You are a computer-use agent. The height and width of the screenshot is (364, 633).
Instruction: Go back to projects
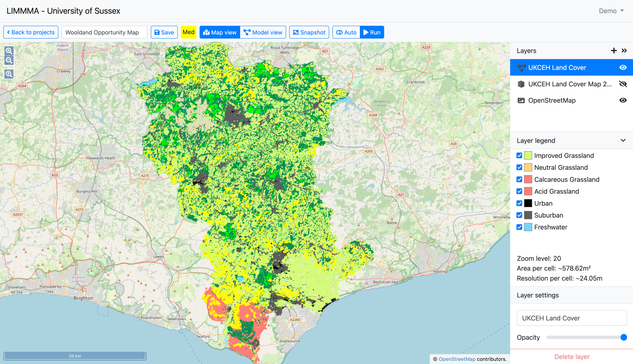[x=31, y=32]
